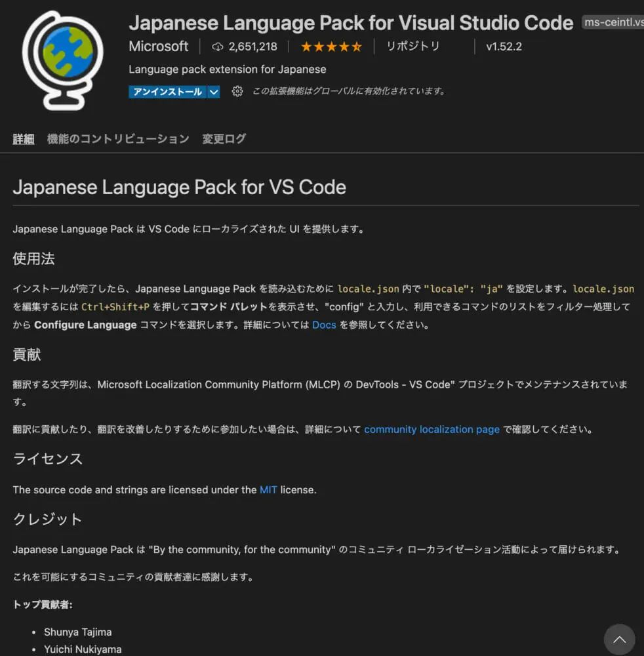Click the scroll-to-top arrow button
The width and height of the screenshot is (644, 656).
619,639
